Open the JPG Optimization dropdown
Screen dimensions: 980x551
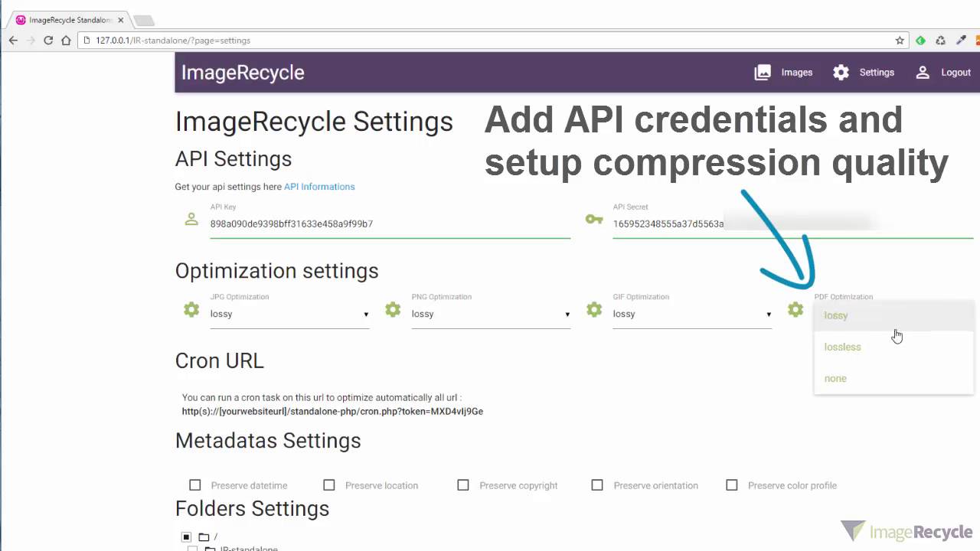(289, 314)
